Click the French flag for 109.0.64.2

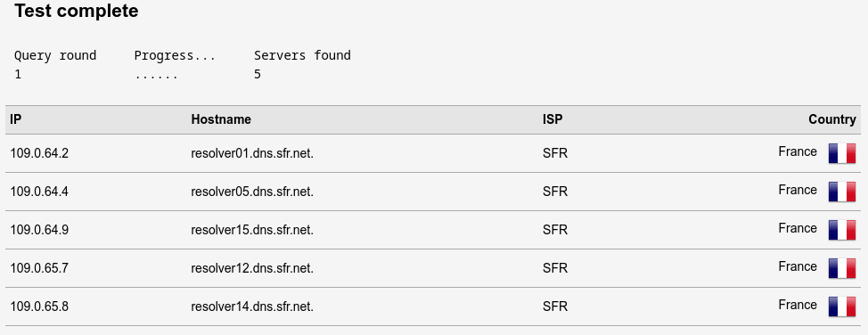click(x=841, y=153)
